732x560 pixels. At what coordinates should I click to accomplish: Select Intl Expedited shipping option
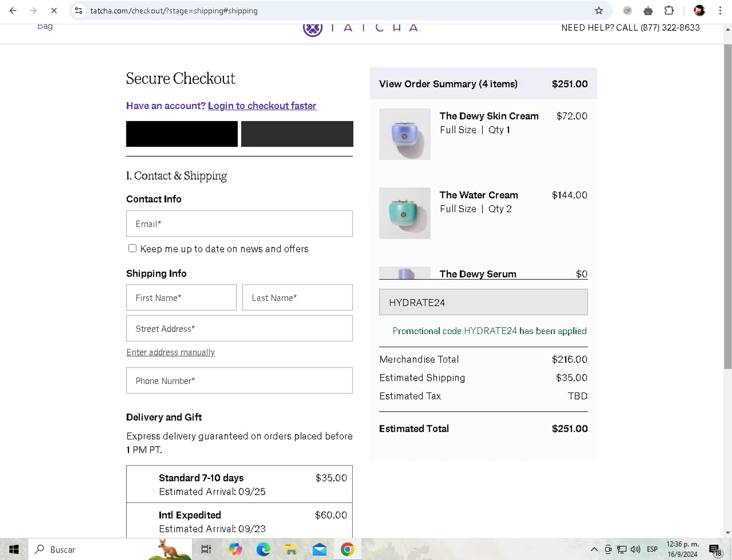pyautogui.click(x=239, y=521)
